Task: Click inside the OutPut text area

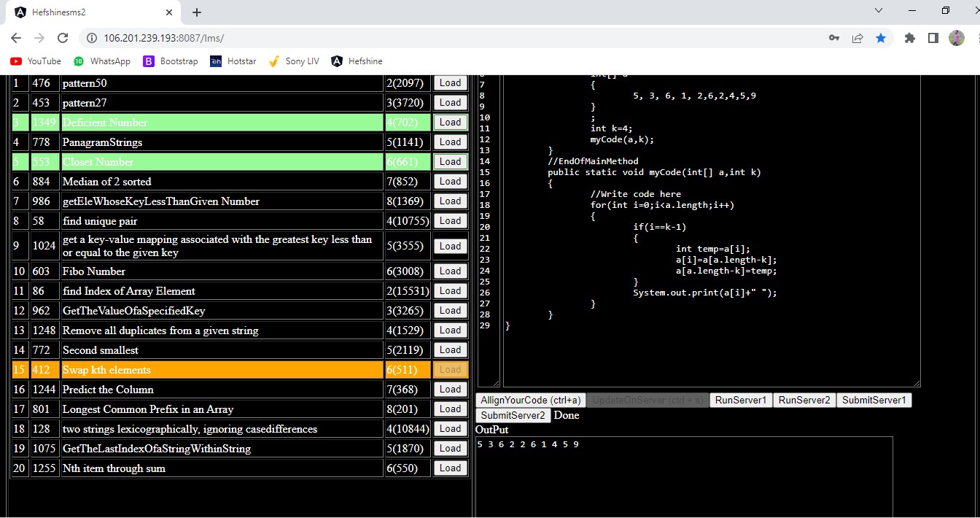Action: click(x=683, y=478)
